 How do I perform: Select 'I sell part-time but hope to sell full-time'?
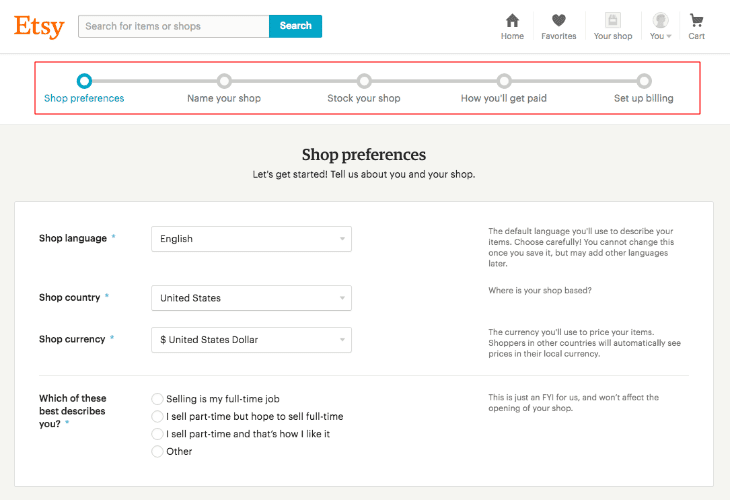[x=157, y=416]
